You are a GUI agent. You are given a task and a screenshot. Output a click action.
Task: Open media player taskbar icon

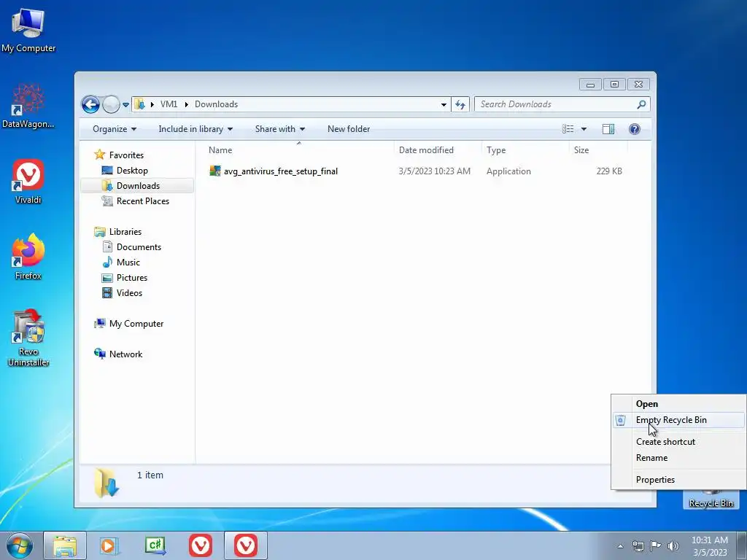point(109,545)
